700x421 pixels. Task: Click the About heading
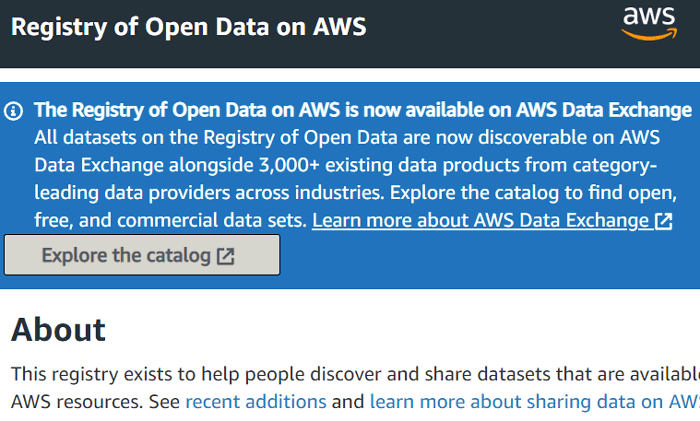tap(58, 330)
